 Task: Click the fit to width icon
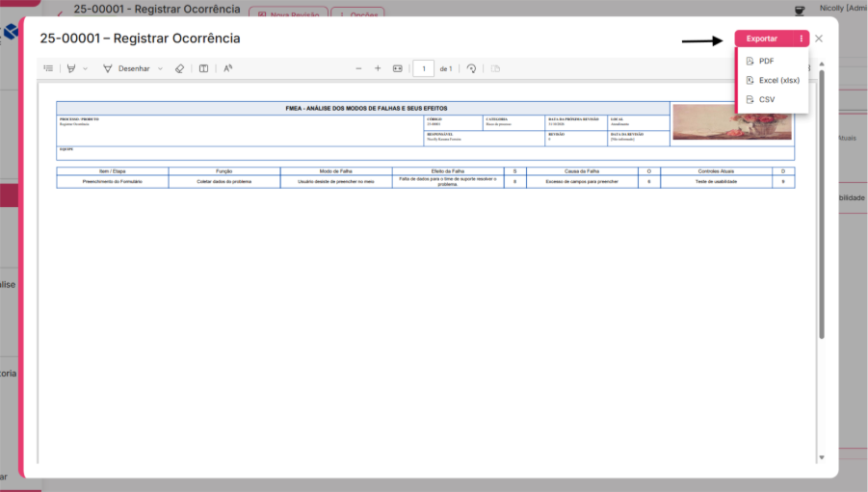tap(397, 68)
